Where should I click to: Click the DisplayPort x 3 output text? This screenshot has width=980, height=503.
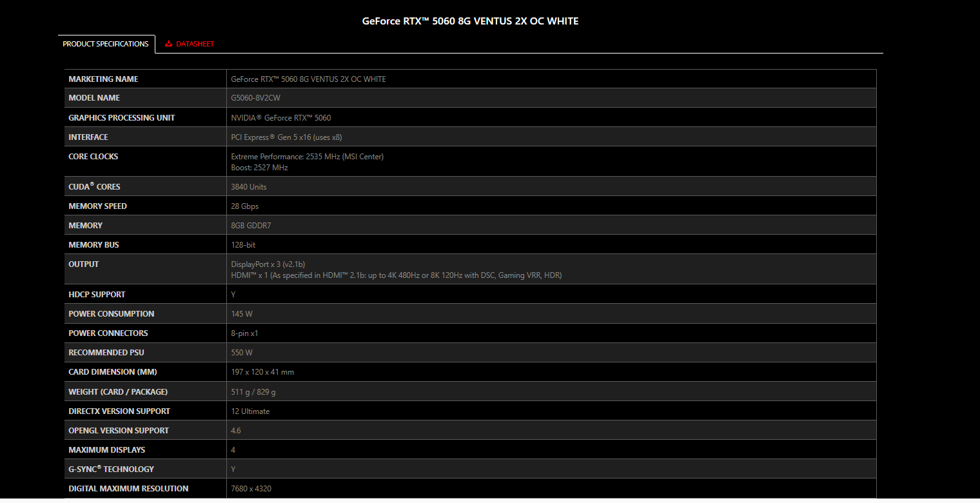point(268,264)
